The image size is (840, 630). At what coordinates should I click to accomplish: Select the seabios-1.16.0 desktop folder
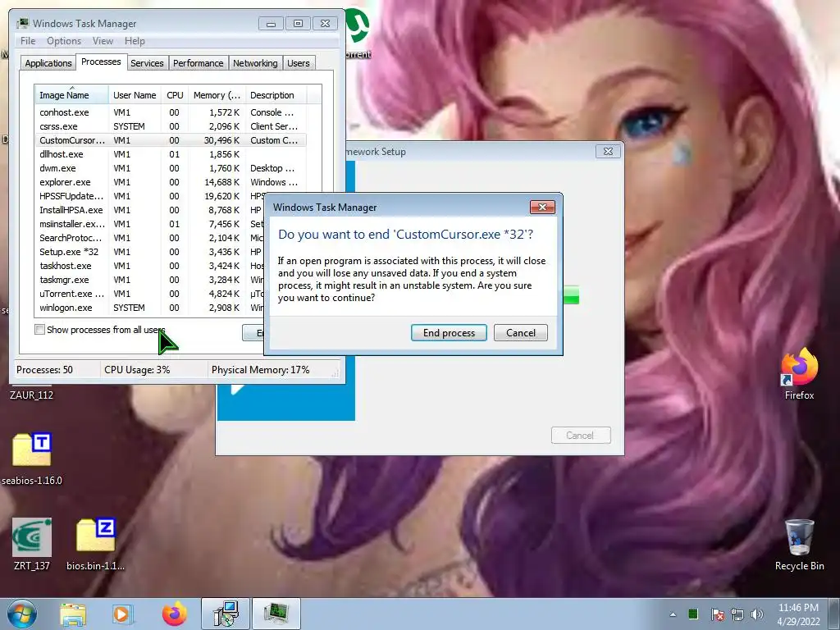32,459
